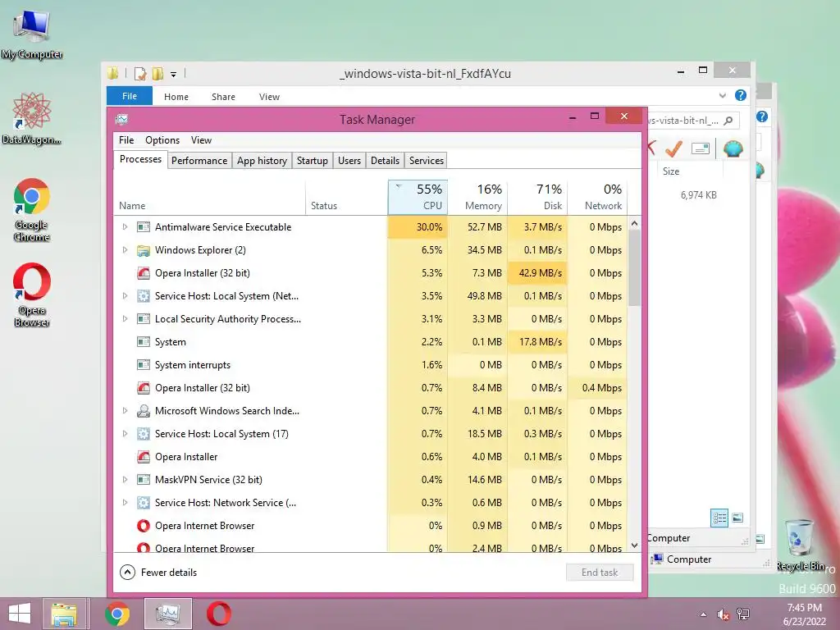
Task: Sort processes by Disk column
Action: click(538, 197)
